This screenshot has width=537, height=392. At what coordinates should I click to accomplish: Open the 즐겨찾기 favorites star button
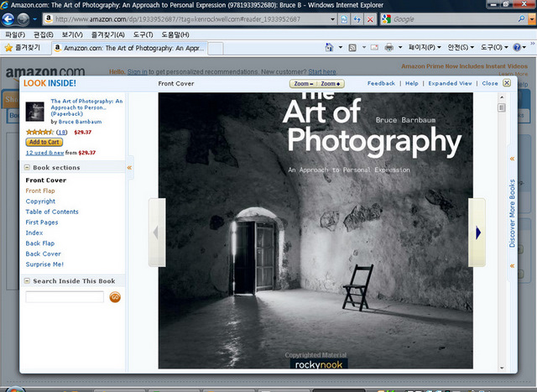23,48
